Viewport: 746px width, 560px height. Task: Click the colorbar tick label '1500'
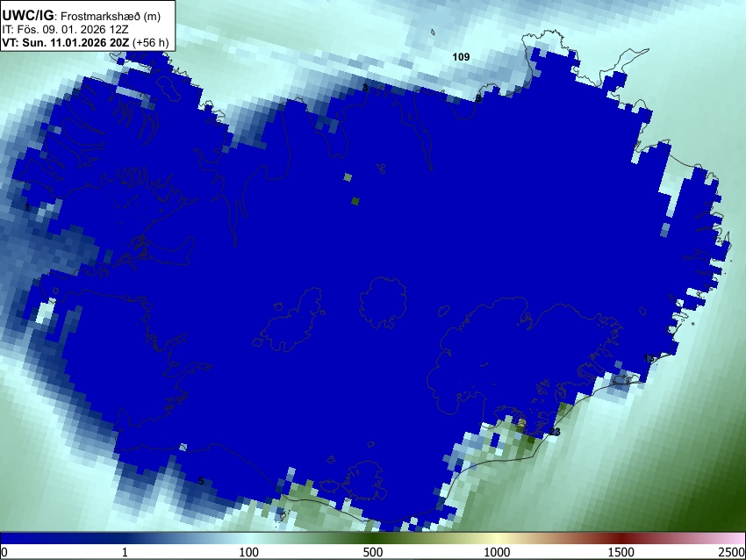coord(620,552)
